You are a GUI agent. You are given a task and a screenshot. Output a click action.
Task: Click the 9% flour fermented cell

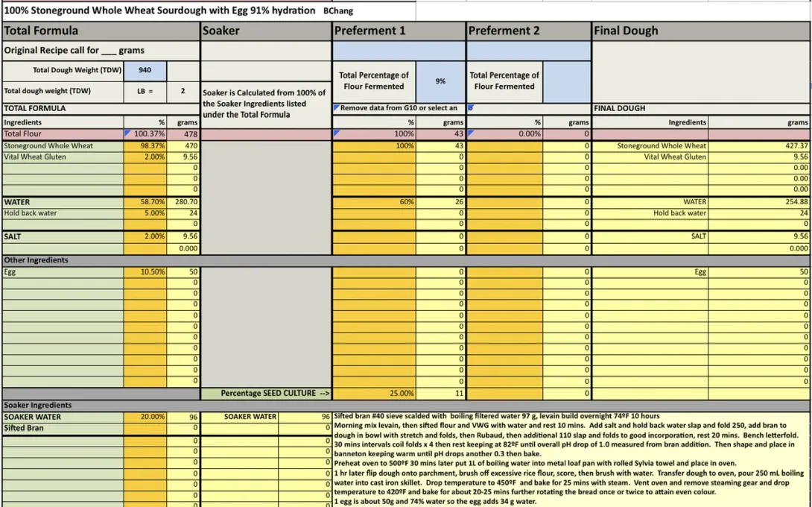(x=440, y=81)
